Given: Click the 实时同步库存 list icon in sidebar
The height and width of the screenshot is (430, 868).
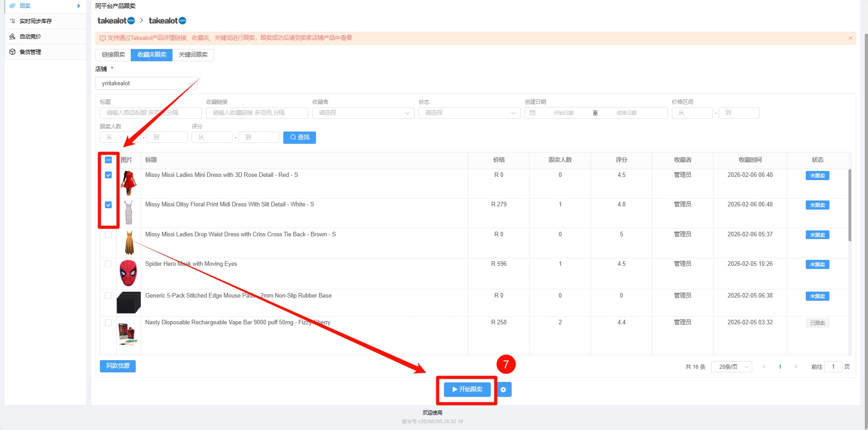Looking at the screenshot, I should (12, 21).
